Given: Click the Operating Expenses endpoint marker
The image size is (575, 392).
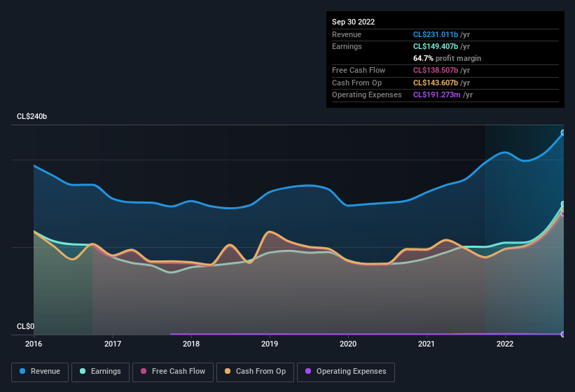Looking at the screenshot, I should [x=563, y=334].
